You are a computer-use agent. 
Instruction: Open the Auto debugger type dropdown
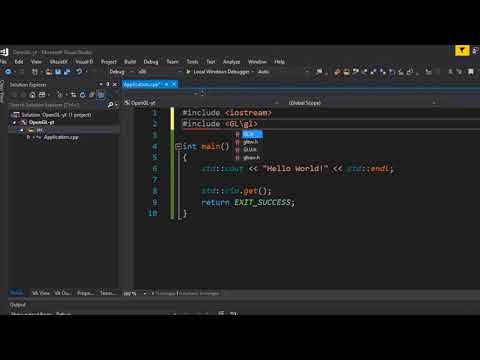point(282,72)
